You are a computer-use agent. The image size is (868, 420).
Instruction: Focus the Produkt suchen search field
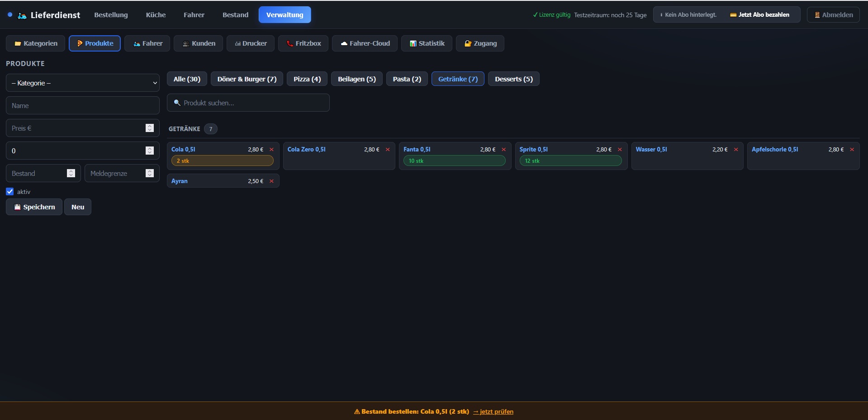[x=248, y=103]
